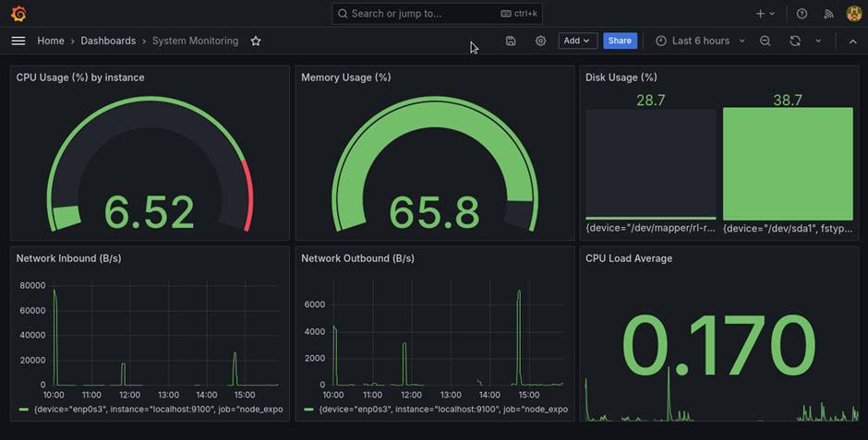
Task: Click the 38.7 disk usage bar
Action: tap(788, 164)
